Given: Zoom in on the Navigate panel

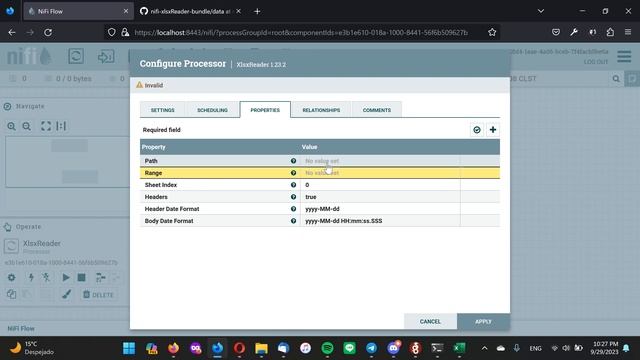Looking at the screenshot, I should coord(11,126).
